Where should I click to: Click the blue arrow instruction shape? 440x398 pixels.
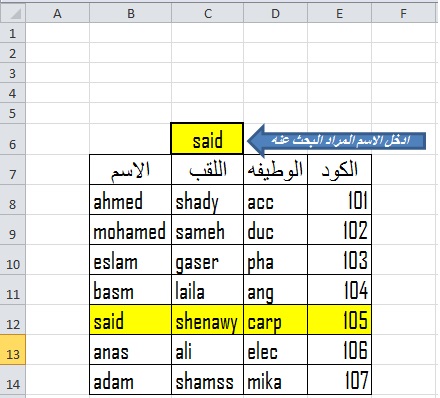(x=337, y=140)
